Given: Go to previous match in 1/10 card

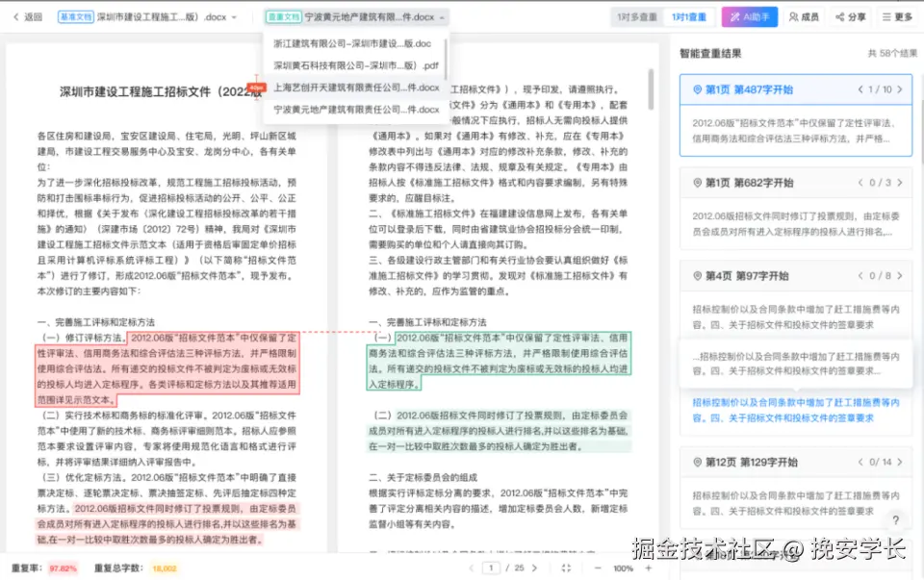Looking at the screenshot, I should pyautogui.click(x=860, y=89).
